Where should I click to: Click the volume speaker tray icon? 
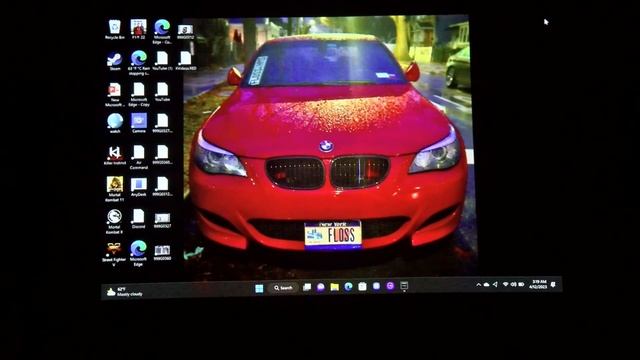click(513, 284)
